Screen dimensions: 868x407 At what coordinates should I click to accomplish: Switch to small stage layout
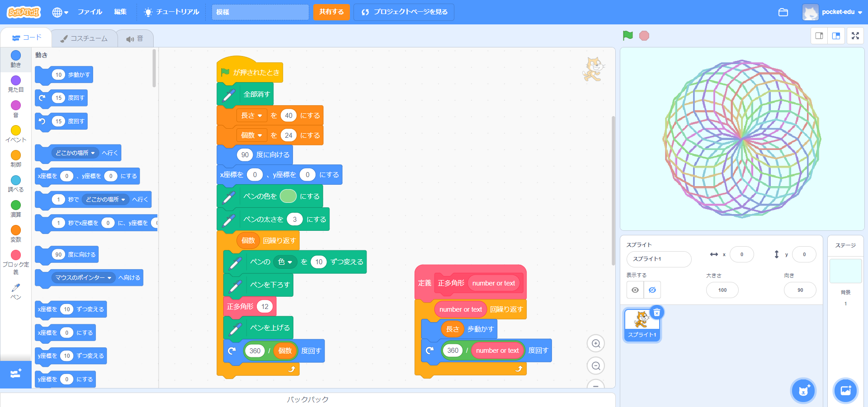819,36
